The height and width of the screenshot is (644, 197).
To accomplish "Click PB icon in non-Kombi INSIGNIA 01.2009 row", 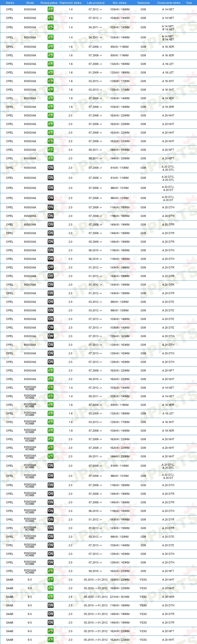I will click(x=51, y=72).
